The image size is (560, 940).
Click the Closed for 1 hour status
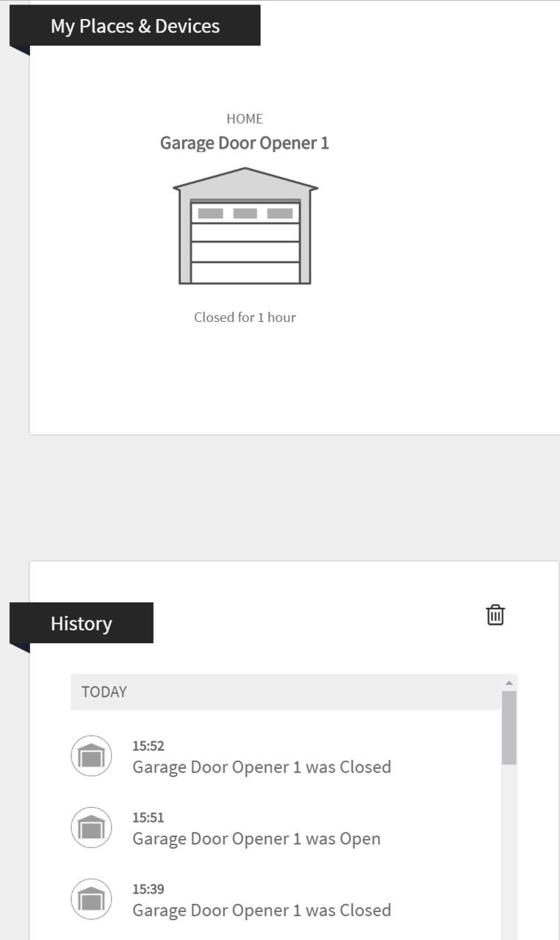click(x=245, y=317)
